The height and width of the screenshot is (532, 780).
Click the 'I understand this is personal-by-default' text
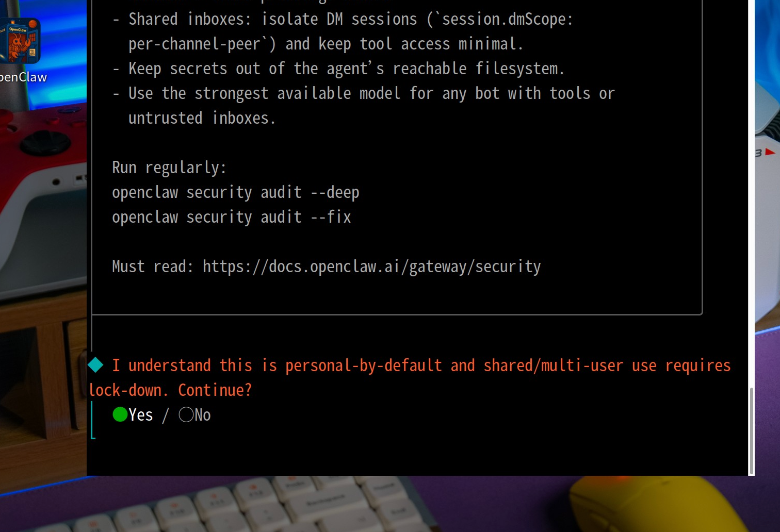[x=277, y=365]
